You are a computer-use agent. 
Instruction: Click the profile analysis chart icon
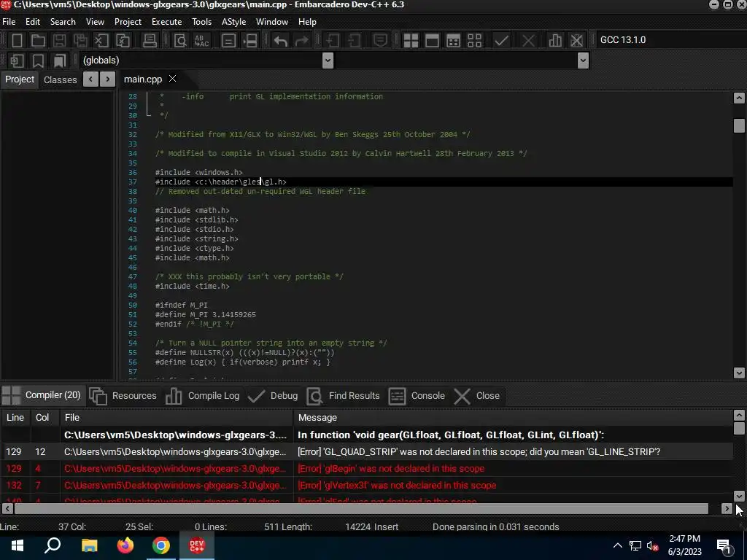pos(555,41)
